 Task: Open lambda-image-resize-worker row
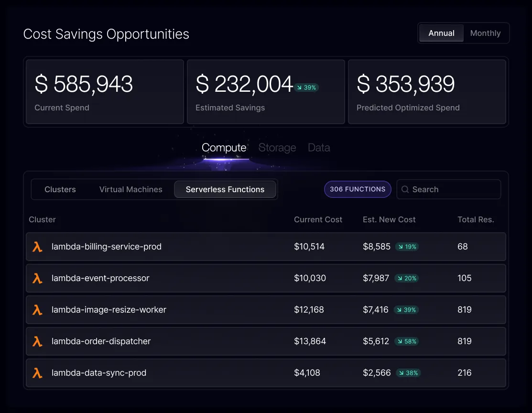[x=266, y=310]
